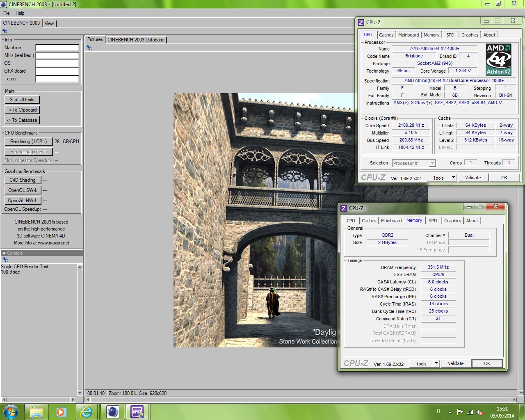
Task: Open Help menu in CINEBENCH
Action: (20, 13)
